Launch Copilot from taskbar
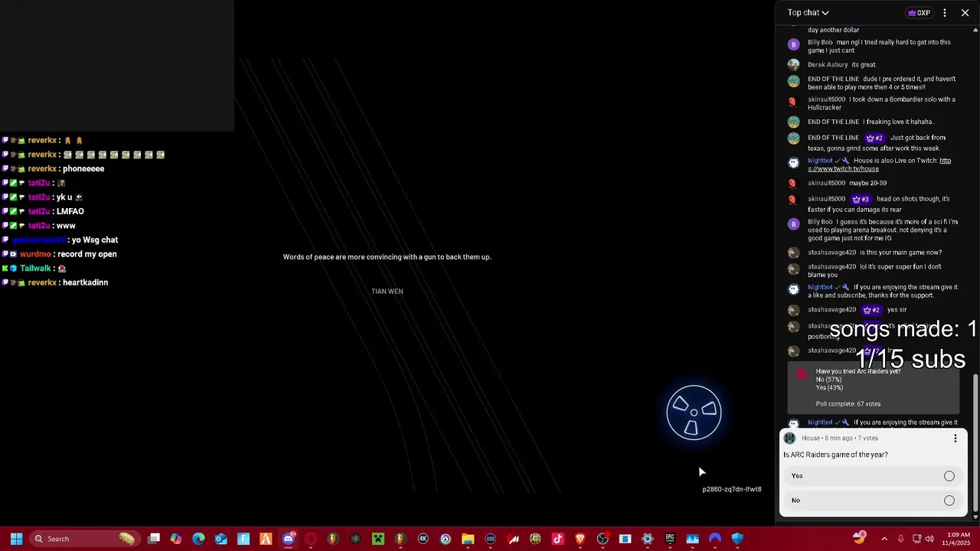 coord(176,539)
